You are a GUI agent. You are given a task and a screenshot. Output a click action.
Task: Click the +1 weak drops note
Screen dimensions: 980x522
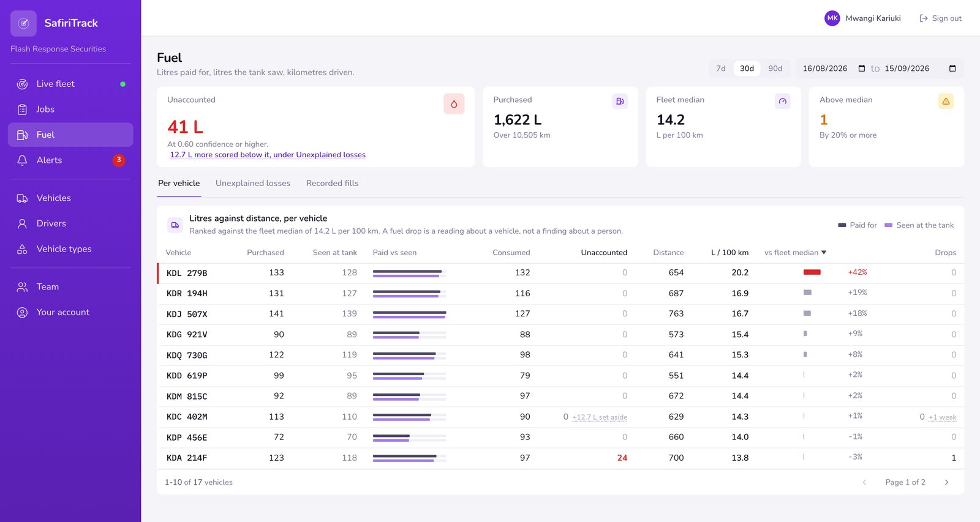942,417
